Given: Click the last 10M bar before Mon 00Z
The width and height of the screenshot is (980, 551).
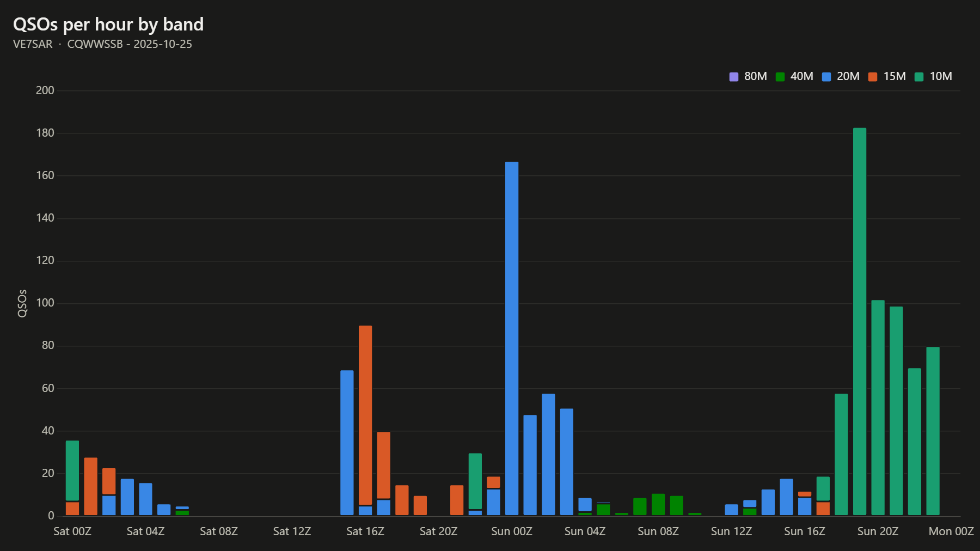Looking at the screenshot, I should (933, 431).
